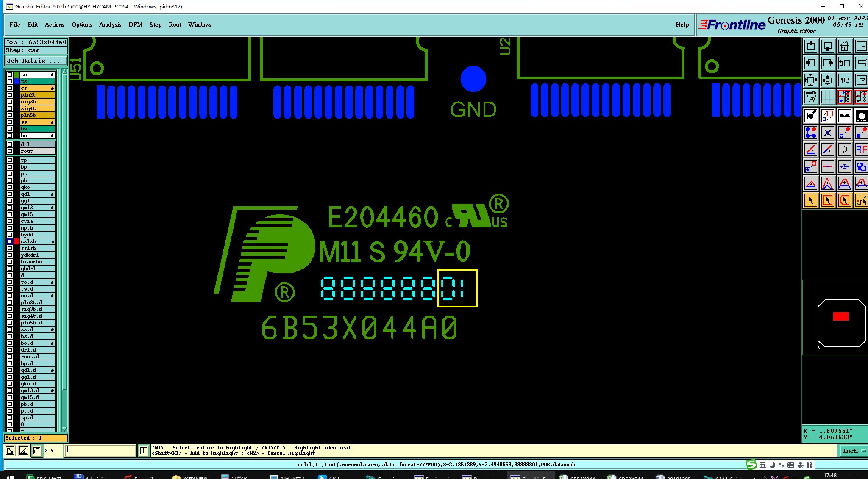Toggle the 'ts' layer checkbox
The height and width of the screenshot is (479, 868).
(x=10, y=81)
